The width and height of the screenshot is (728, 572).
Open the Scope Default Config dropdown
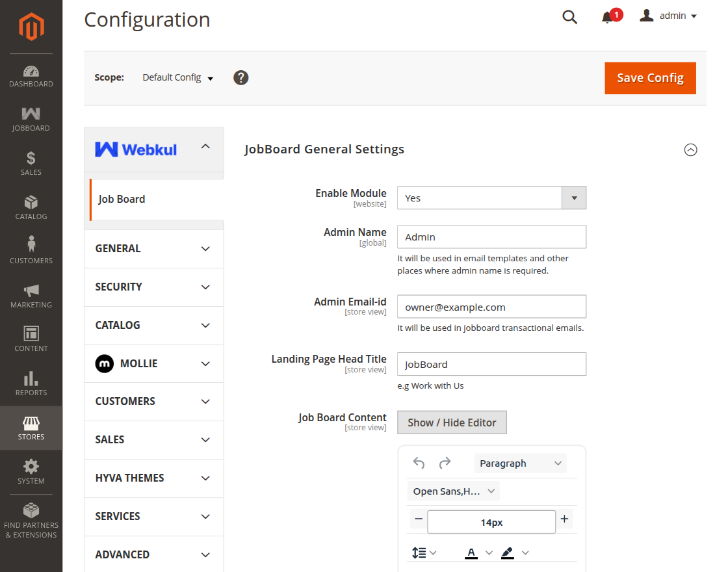[177, 77]
